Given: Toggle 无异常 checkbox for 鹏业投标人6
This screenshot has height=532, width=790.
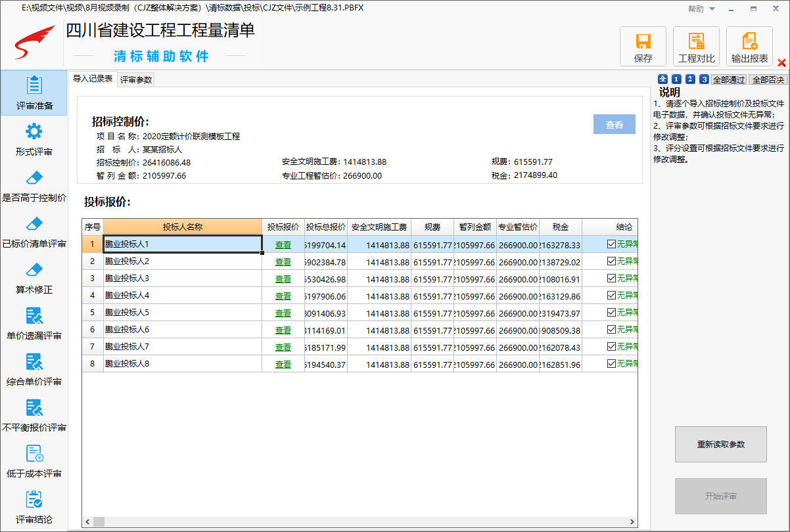Looking at the screenshot, I should 612,330.
